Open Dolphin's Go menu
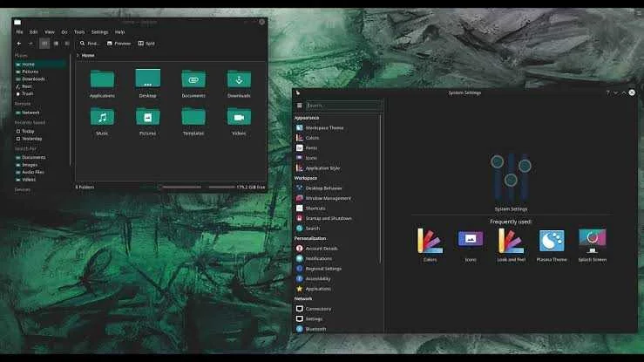The width and height of the screenshot is (644, 362). pos(64,31)
